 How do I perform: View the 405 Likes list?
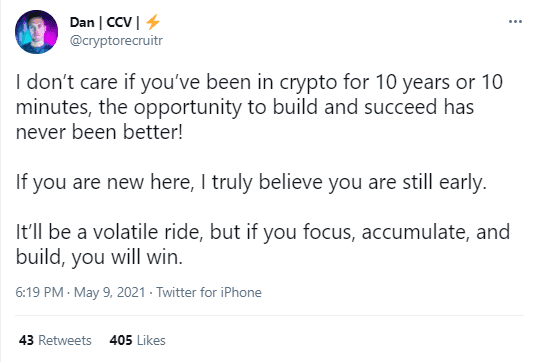coord(138,340)
